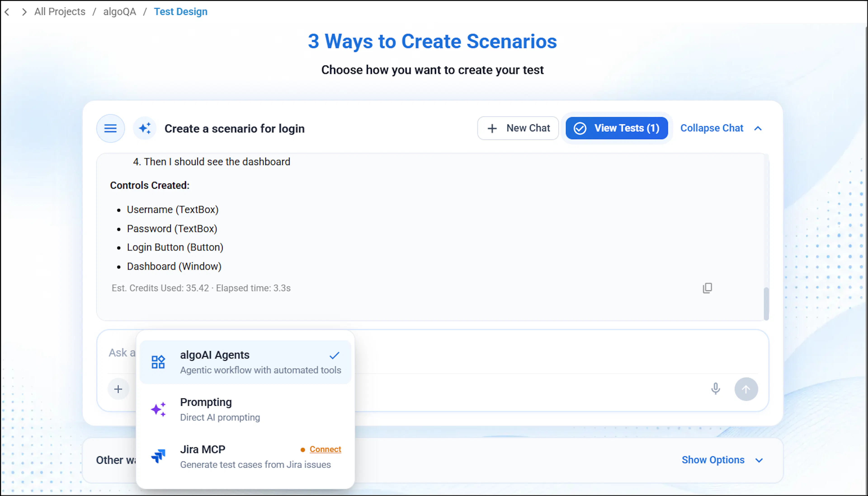Click the send arrow button
The height and width of the screenshot is (496, 868).
[746, 389]
